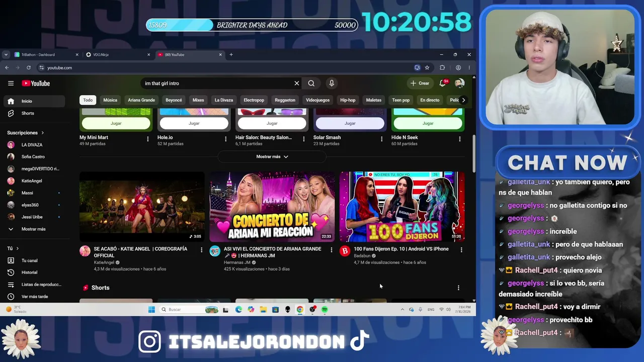Screen dimensions: 644x362
Task: Click the Windows taskbar Buscar search box
Action: [x=189, y=310]
